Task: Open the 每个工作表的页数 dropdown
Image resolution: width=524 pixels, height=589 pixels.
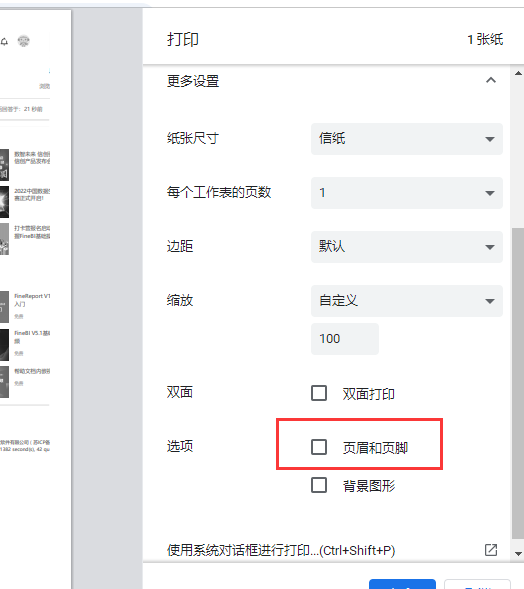Action: click(x=406, y=193)
